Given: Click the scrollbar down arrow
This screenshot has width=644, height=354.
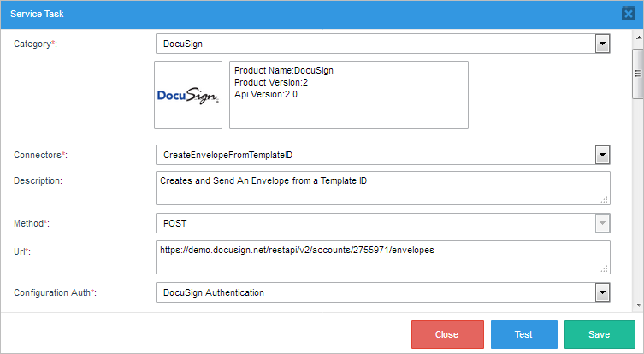Looking at the screenshot, I should pos(637,304).
